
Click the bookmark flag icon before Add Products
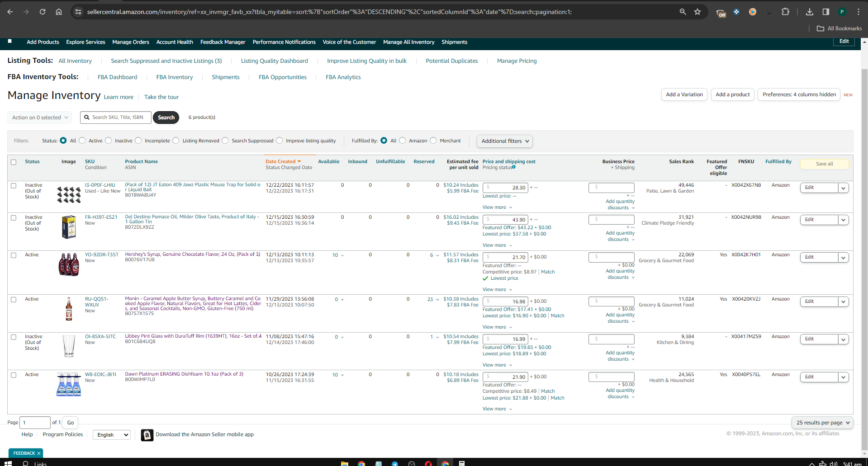coord(9,42)
